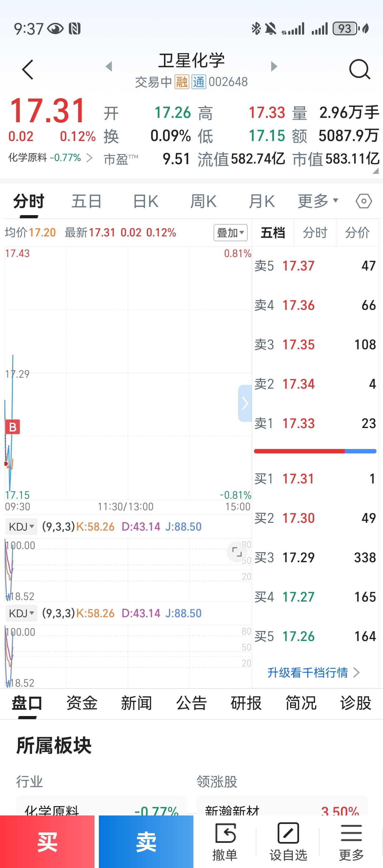383x868 pixels.
Task: Open the 叠加 overlay dropdown
Action: click(x=230, y=233)
